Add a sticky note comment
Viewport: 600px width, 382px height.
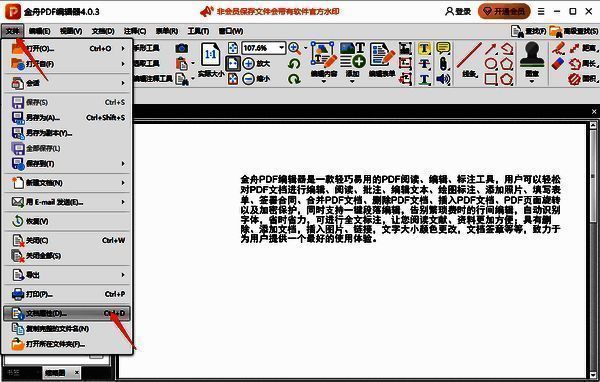point(443,48)
